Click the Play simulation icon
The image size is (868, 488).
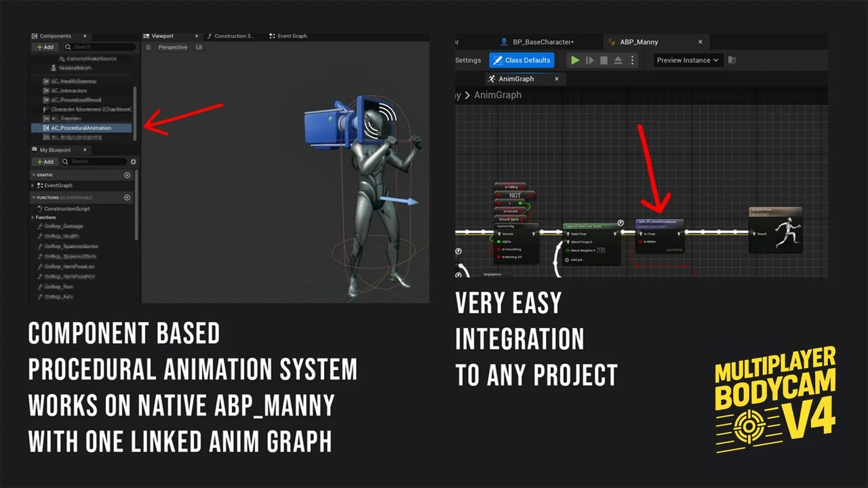click(575, 60)
